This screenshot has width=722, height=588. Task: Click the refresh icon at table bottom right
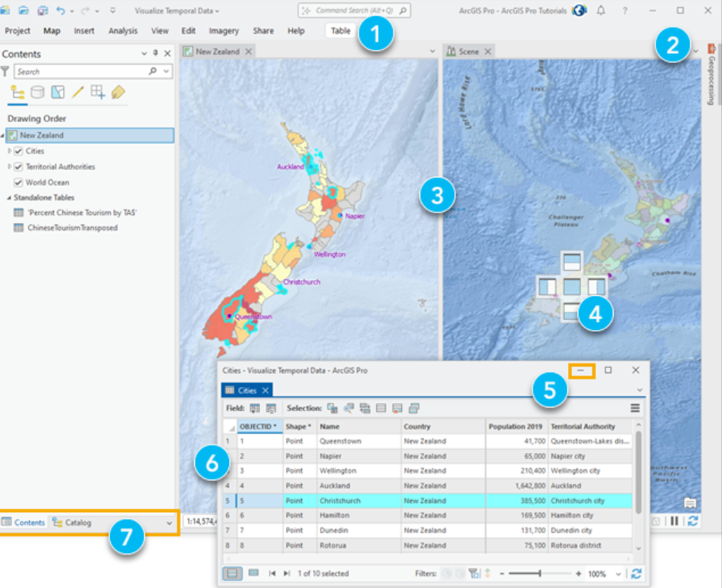pos(636,573)
